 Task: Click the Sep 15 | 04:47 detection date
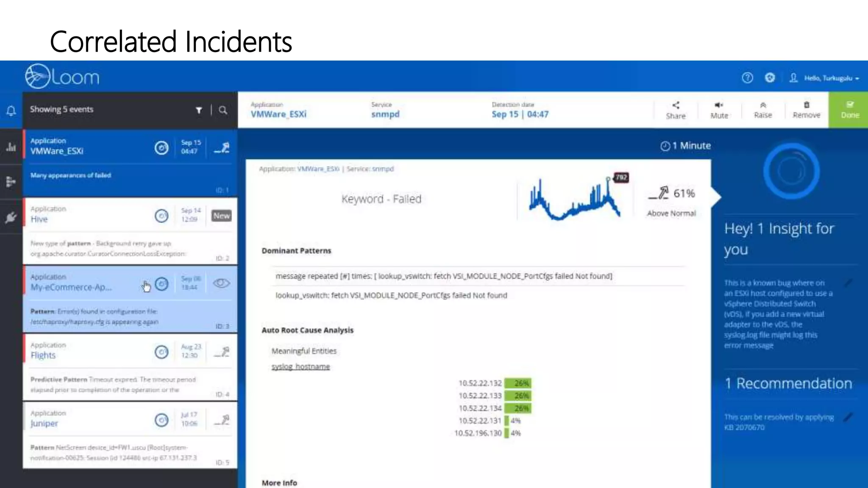[x=520, y=114]
